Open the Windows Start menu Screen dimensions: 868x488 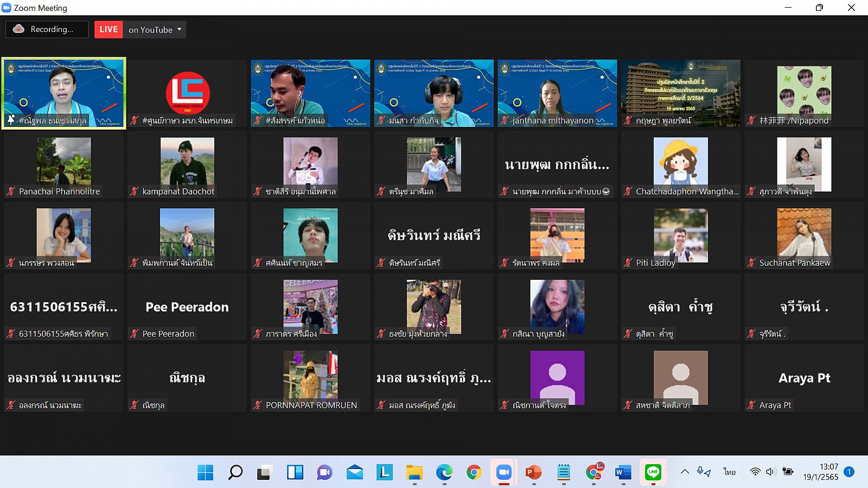pyautogui.click(x=205, y=473)
